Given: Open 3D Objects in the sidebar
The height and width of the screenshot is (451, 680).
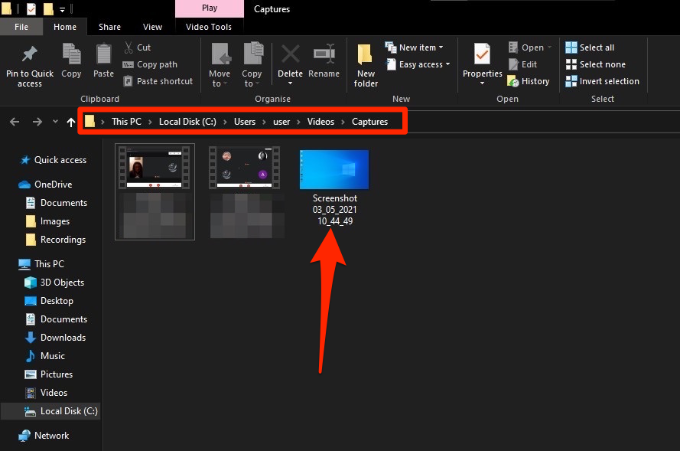Looking at the screenshot, I should click(54, 282).
